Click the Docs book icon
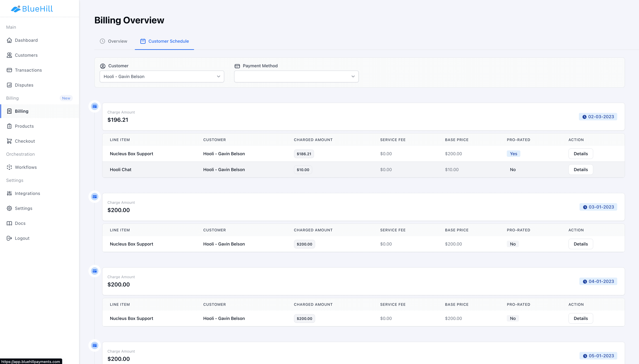 coord(9,223)
